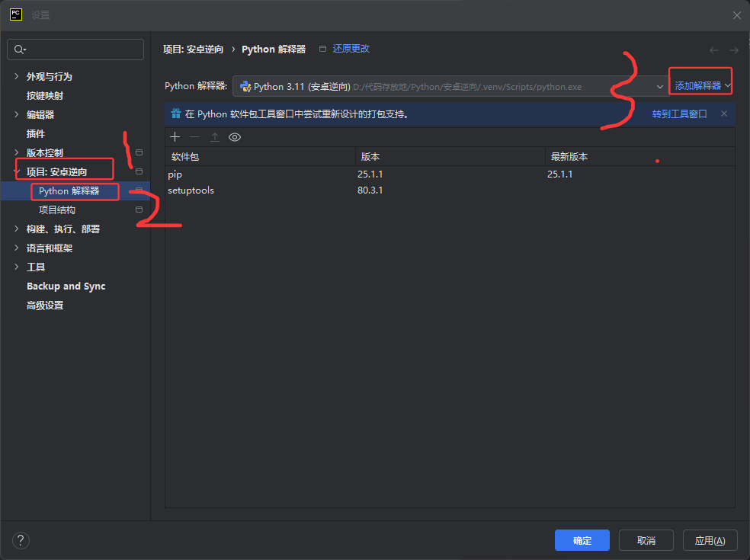Click inside the settings search field

coord(75,50)
